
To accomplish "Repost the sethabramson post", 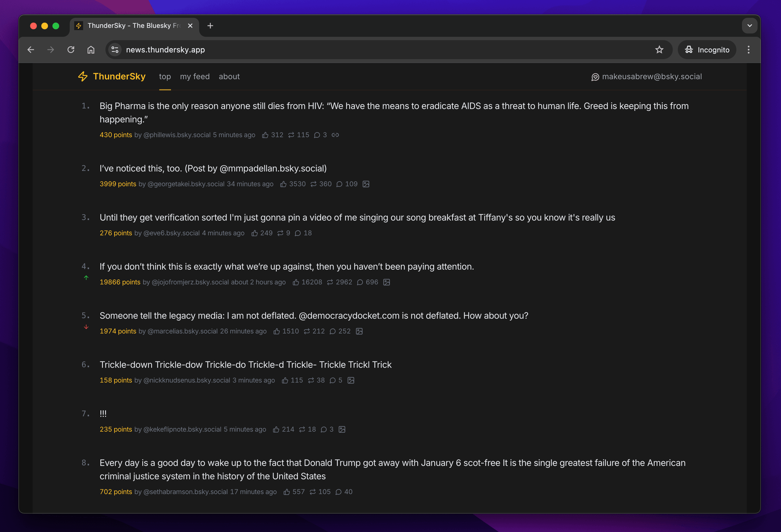I will [312, 492].
